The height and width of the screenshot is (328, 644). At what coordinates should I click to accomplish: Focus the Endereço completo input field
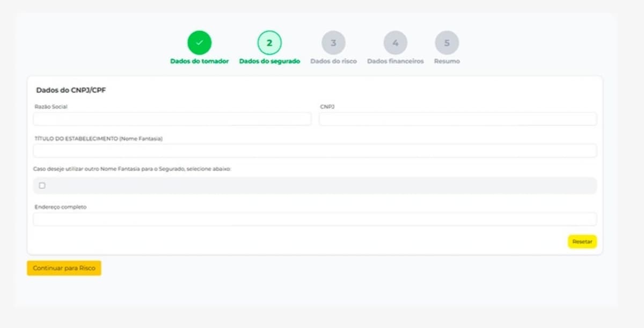tap(314, 219)
